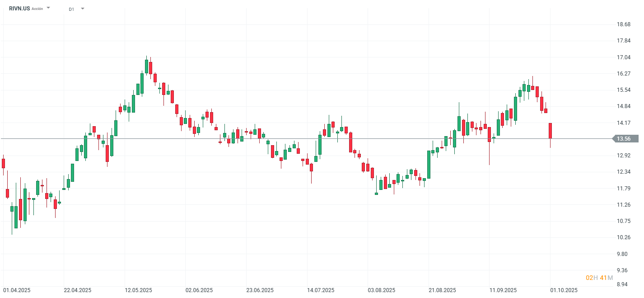This screenshot has height=298, width=644.
Task: Pick the 23.06.2025 date marker
Action: tap(260, 290)
